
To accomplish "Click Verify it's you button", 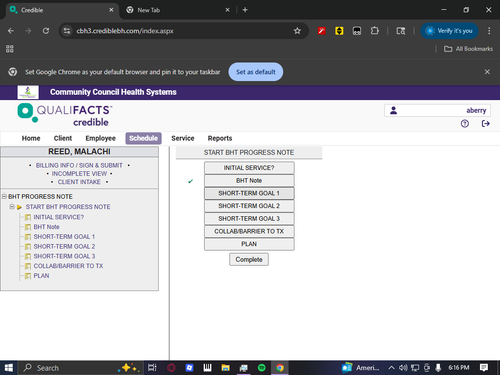I will (x=449, y=31).
